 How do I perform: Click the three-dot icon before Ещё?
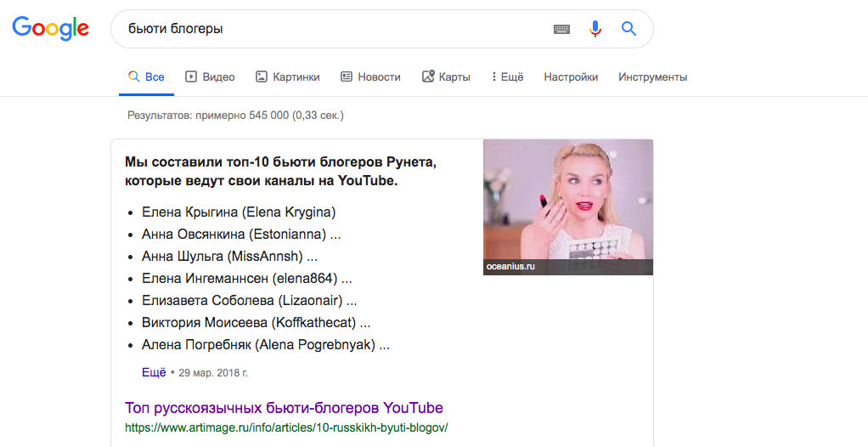click(493, 76)
